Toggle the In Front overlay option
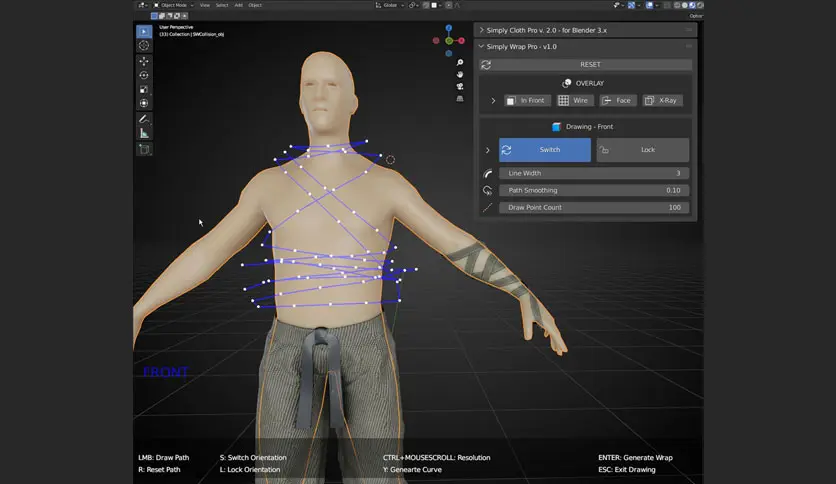836x484 pixels. (x=528, y=100)
